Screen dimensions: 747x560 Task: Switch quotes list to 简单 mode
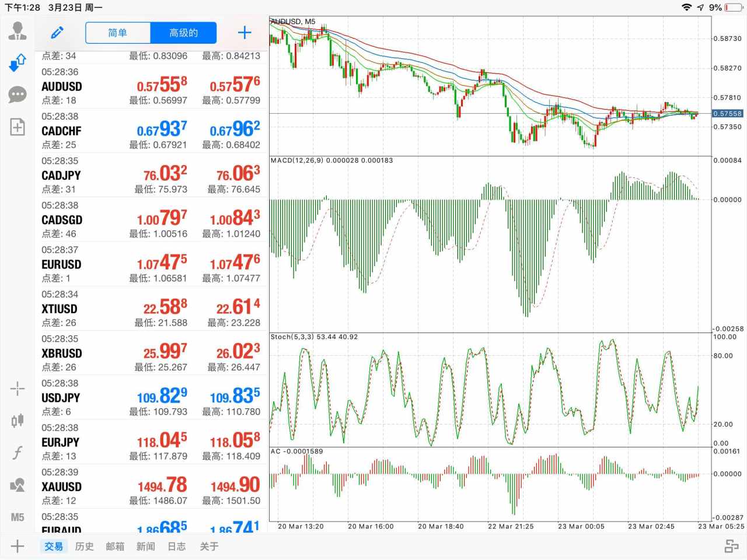pos(118,33)
